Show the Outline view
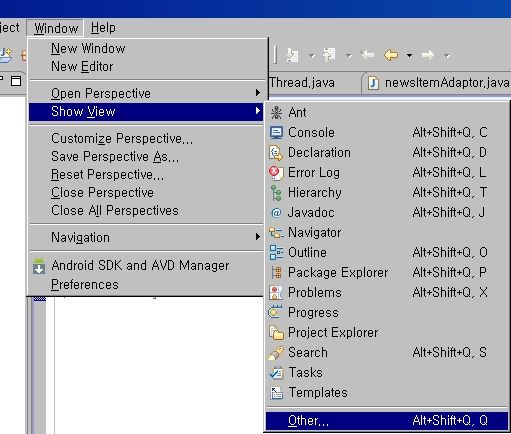The image size is (511, 434). [x=387, y=252]
